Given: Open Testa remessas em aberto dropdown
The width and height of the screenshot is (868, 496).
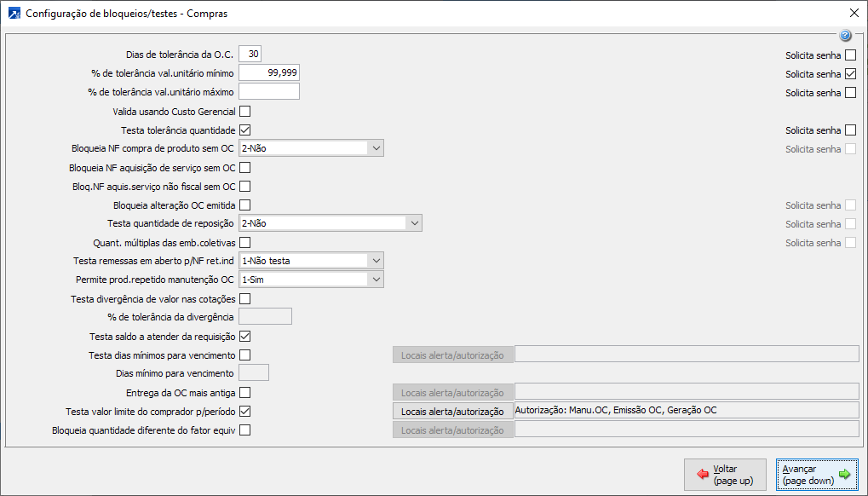Looking at the screenshot, I should pyautogui.click(x=376, y=261).
